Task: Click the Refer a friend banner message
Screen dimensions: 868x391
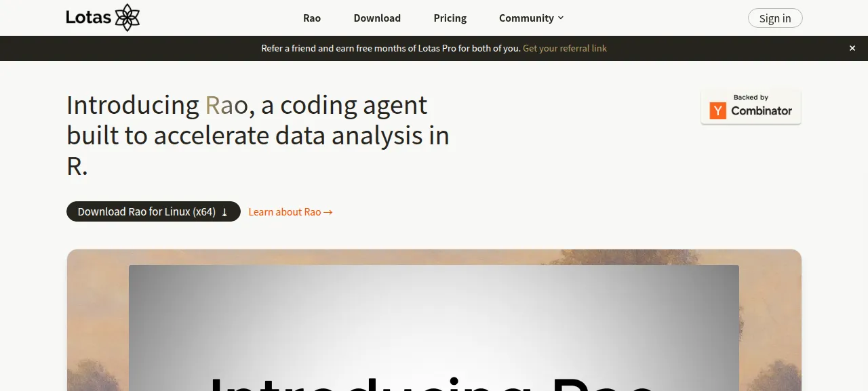Action: [x=391, y=49]
